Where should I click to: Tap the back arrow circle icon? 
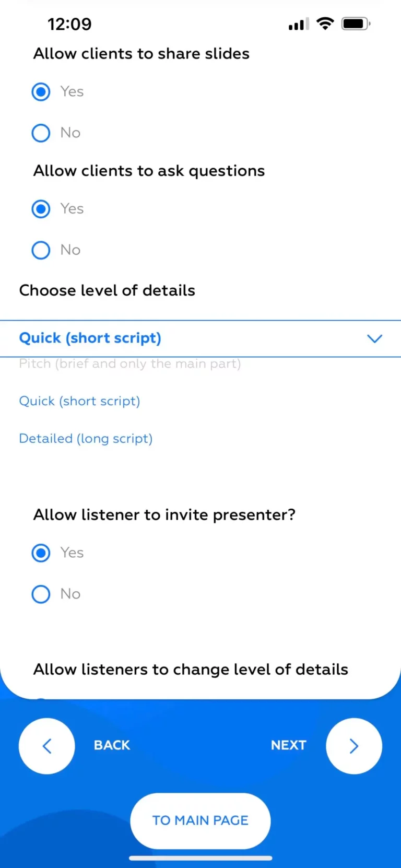(x=47, y=746)
